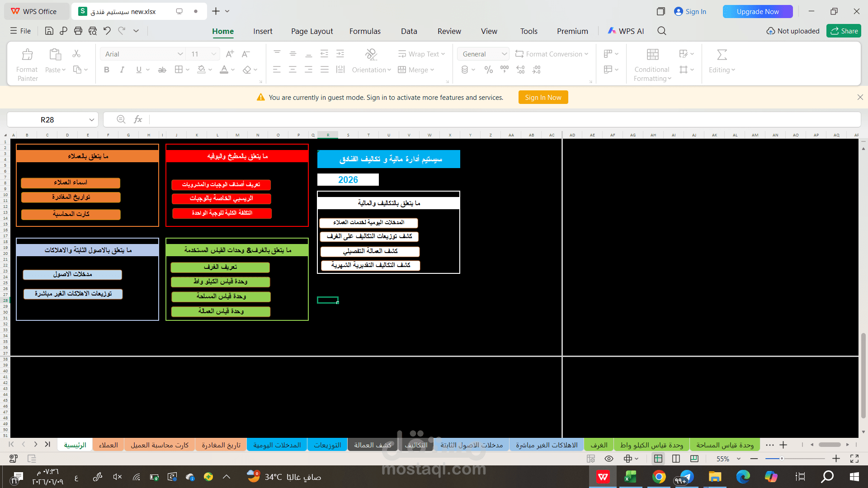The width and height of the screenshot is (868, 488).
Task: Click the Print icon in quick access toolbar
Action: [x=78, y=31]
